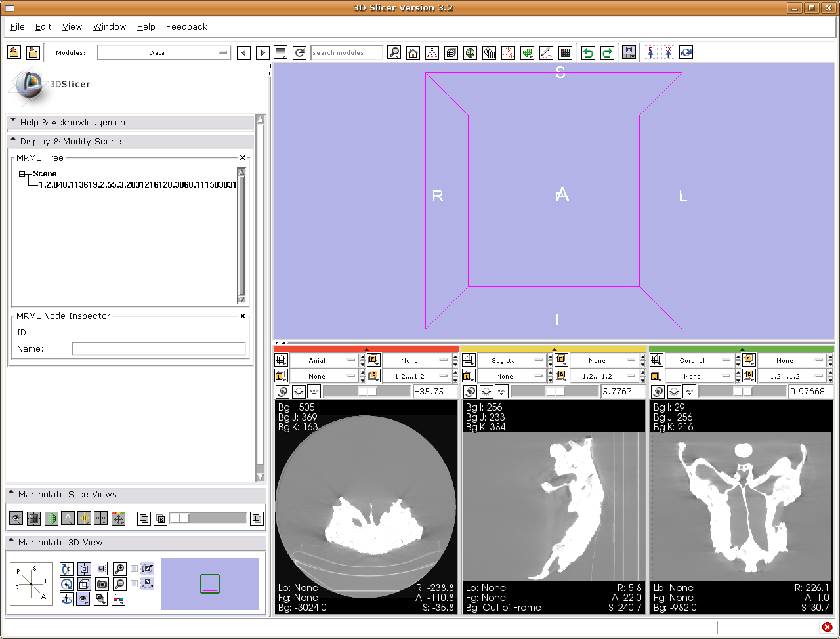Go to next module in history
This screenshot has height=639, width=840.
262,52
